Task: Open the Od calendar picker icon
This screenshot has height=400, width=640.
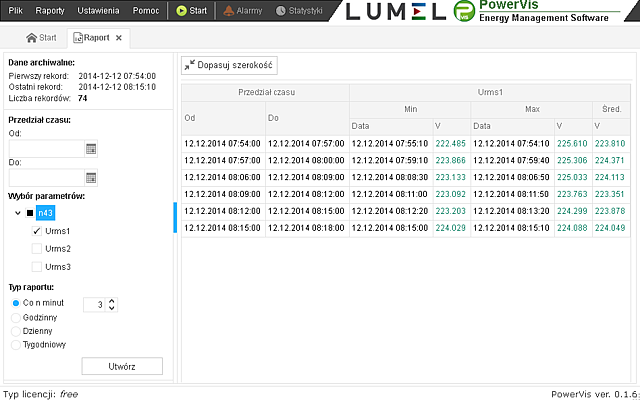Action: 91,149
